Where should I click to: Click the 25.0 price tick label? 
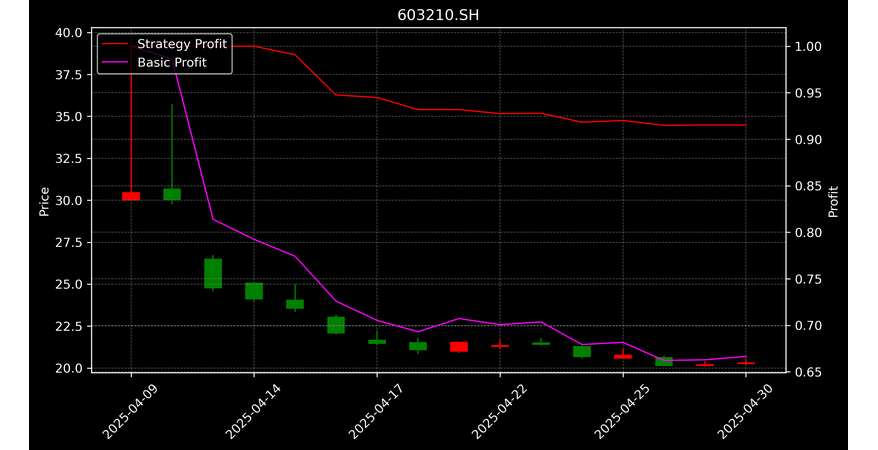69,284
